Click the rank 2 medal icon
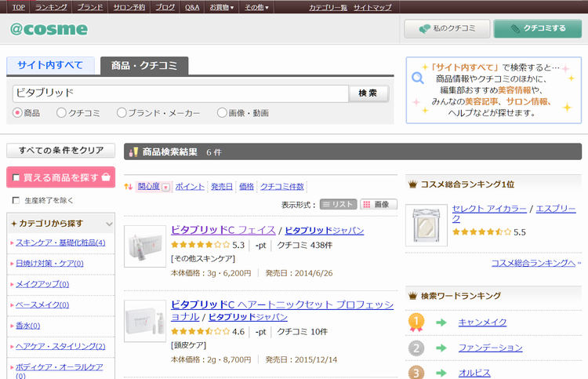 coord(416,348)
